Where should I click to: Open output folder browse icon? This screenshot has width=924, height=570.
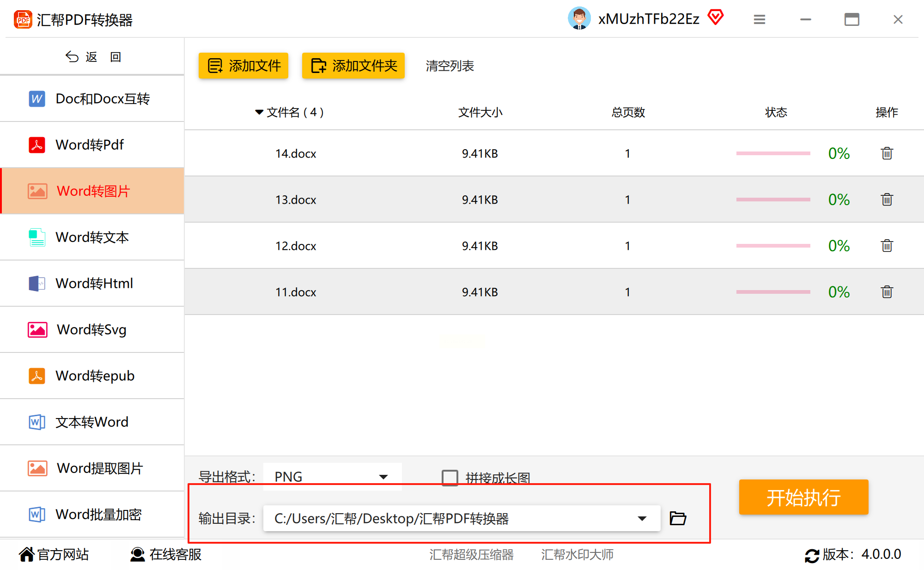[x=678, y=518]
